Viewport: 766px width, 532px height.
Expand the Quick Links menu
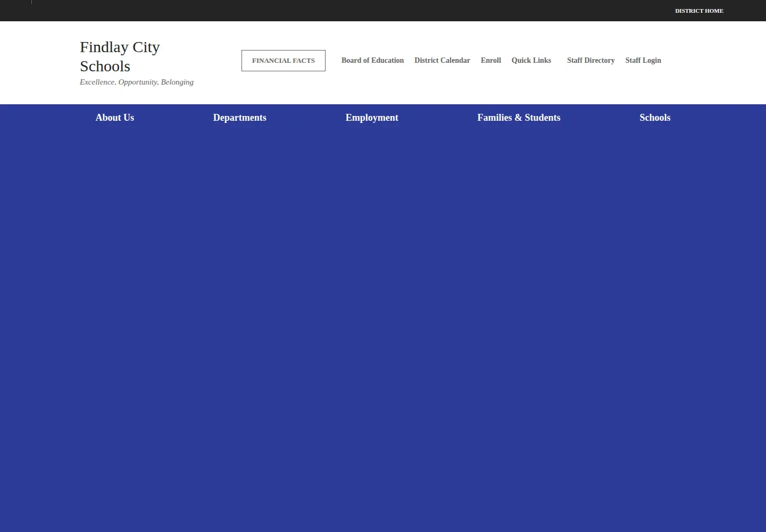(x=531, y=61)
